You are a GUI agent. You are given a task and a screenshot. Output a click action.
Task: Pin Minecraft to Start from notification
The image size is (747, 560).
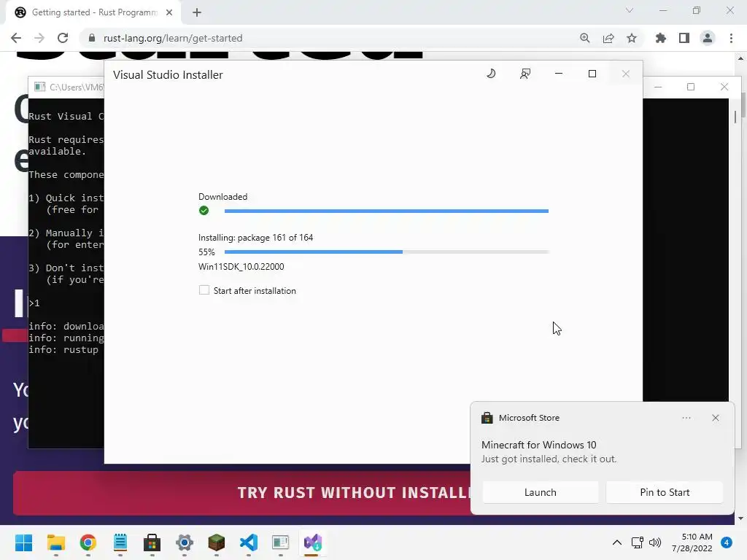point(665,492)
